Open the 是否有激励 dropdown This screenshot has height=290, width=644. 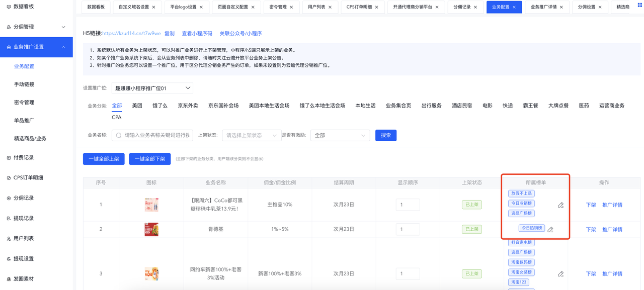[340, 135]
